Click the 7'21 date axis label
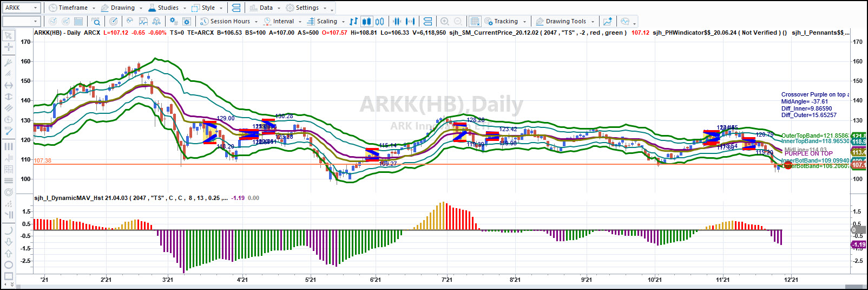Image resolution: width=868 pixels, height=290 pixels. (x=446, y=280)
